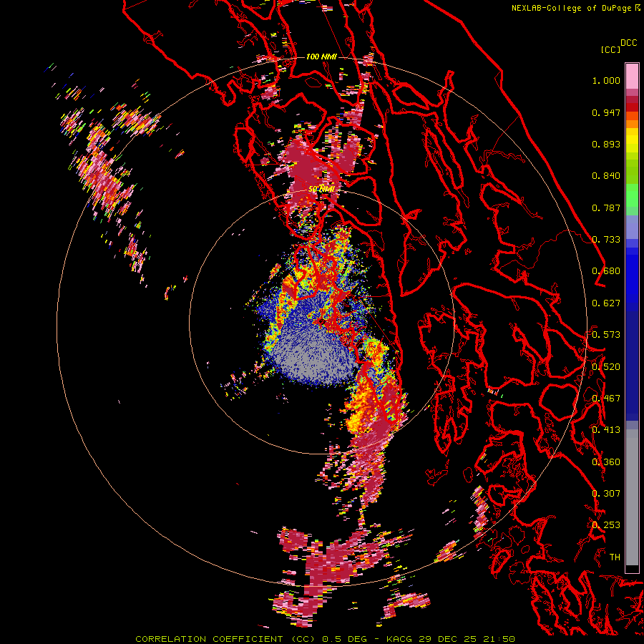The height and width of the screenshot is (644, 644).
Task: Pick the gray band on color bar
Action: pyautogui.click(x=632, y=497)
